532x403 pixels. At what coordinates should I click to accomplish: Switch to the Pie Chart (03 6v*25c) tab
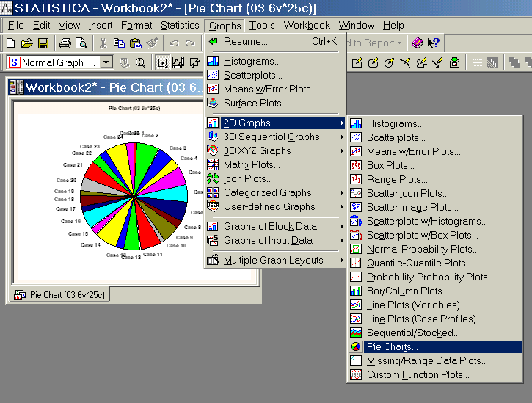59,294
